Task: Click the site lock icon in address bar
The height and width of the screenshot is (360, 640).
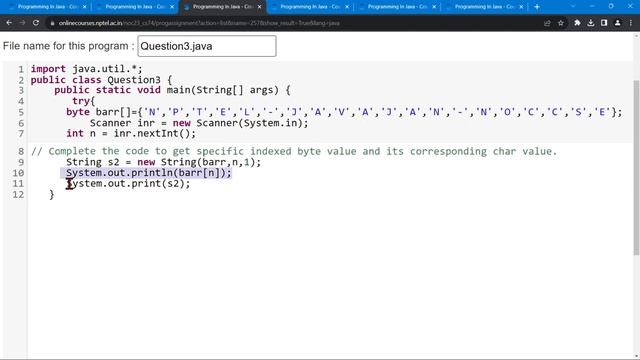Action: 52,23
